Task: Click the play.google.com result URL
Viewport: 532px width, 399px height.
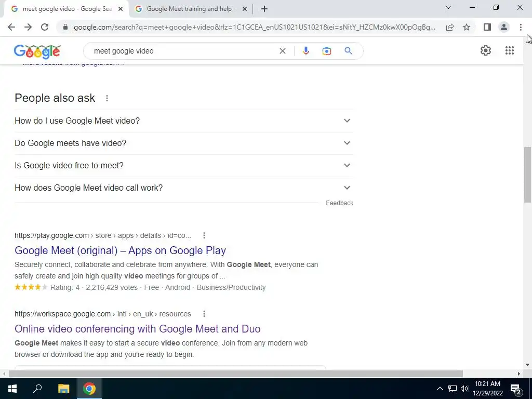Action: 103,235
